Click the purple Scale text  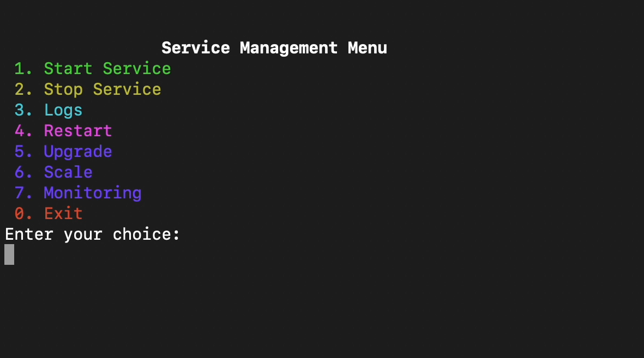(x=68, y=172)
